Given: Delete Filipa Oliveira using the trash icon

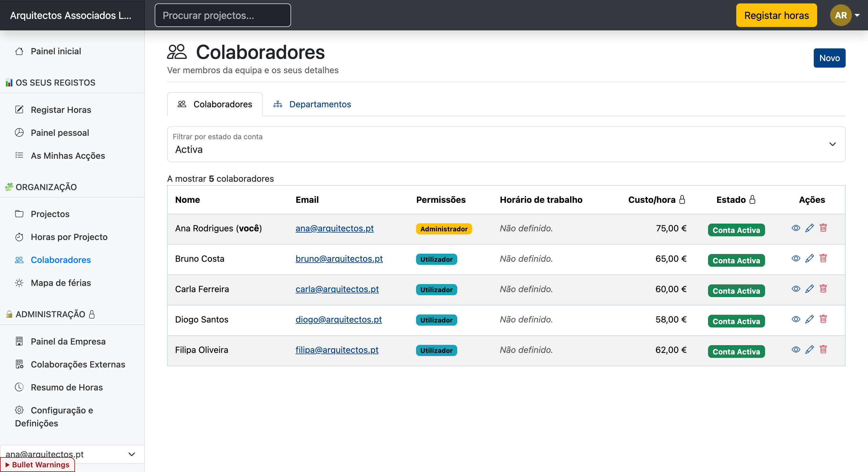Looking at the screenshot, I should [x=824, y=350].
